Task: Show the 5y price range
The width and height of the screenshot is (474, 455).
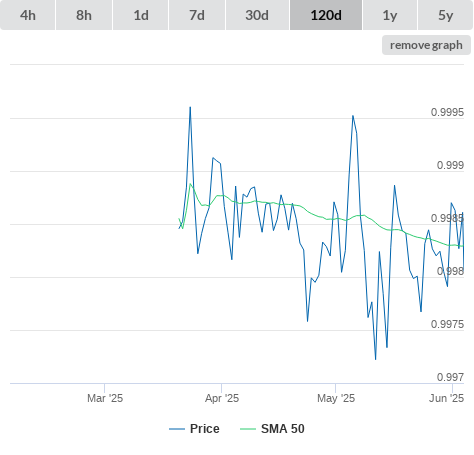Action: point(446,15)
